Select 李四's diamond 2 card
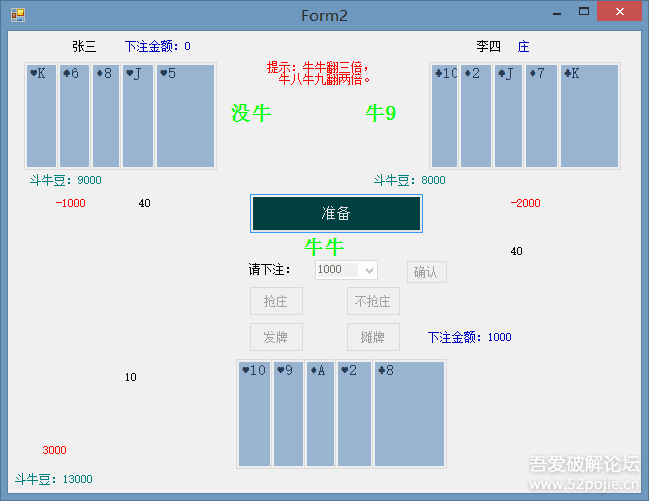 click(x=476, y=116)
